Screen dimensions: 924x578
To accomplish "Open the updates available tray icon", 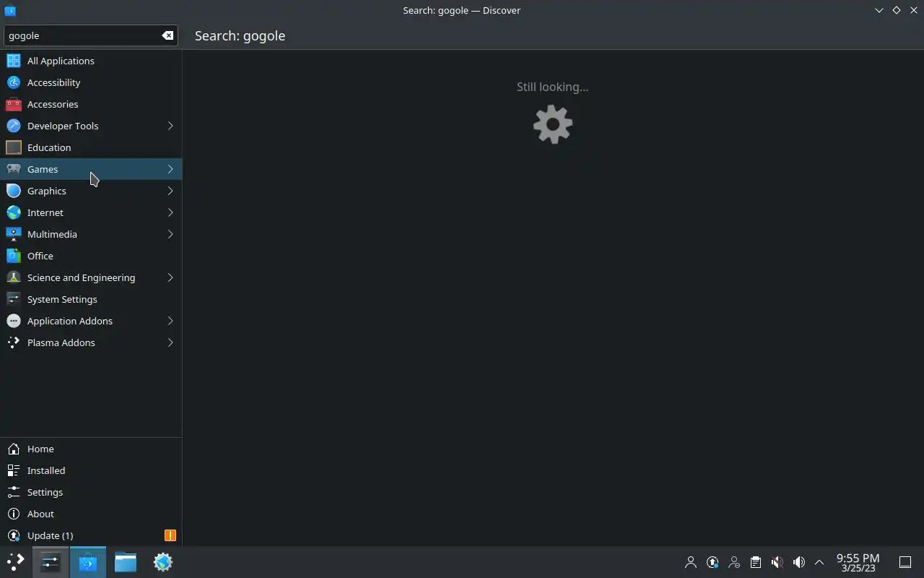I will pyautogui.click(x=712, y=562).
